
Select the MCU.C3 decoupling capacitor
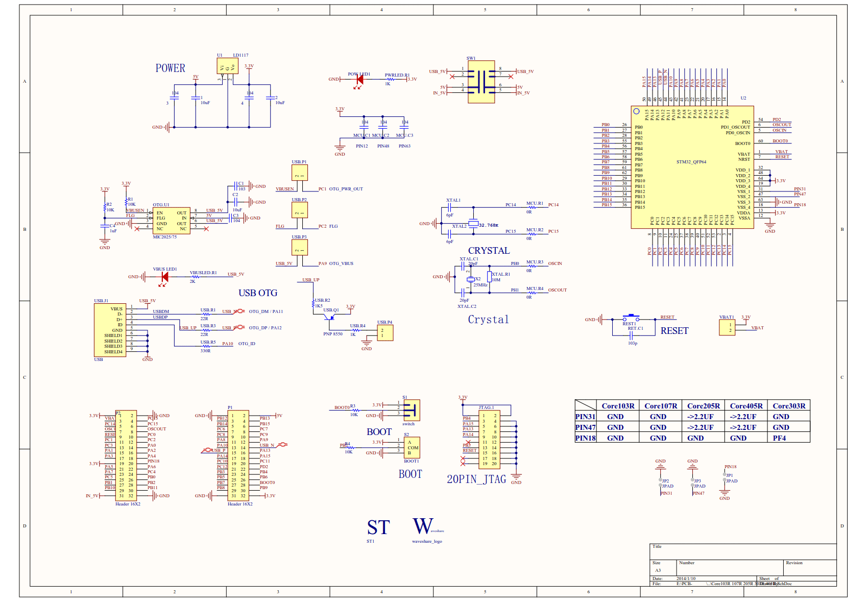pos(403,127)
